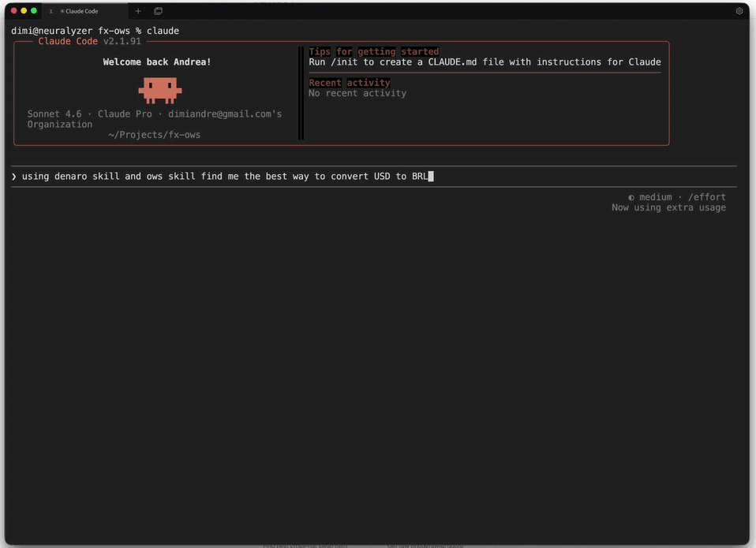756x548 pixels.
Task: Click the medium effort indicator icon
Action: 631,197
